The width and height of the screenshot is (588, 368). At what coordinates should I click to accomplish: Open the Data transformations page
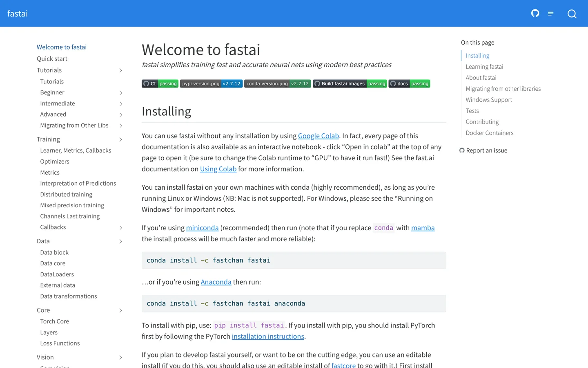click(69, 296)
